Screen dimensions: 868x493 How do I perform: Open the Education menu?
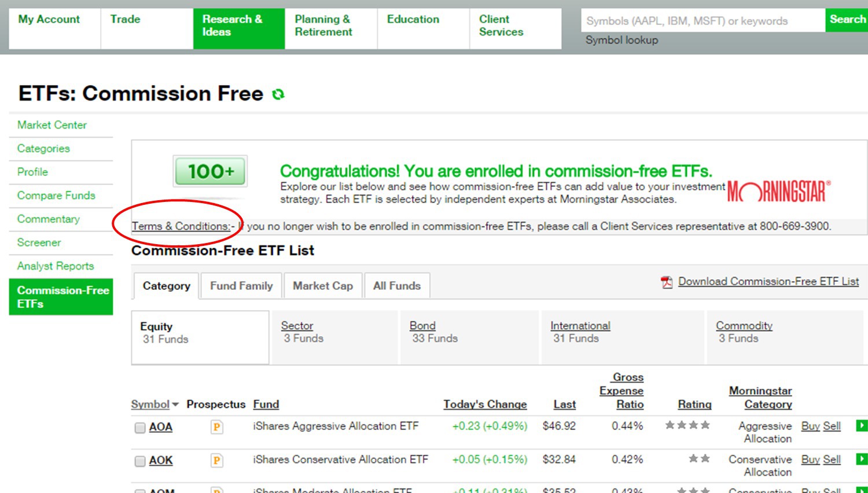pyautogui.click(x=424, y=28)
